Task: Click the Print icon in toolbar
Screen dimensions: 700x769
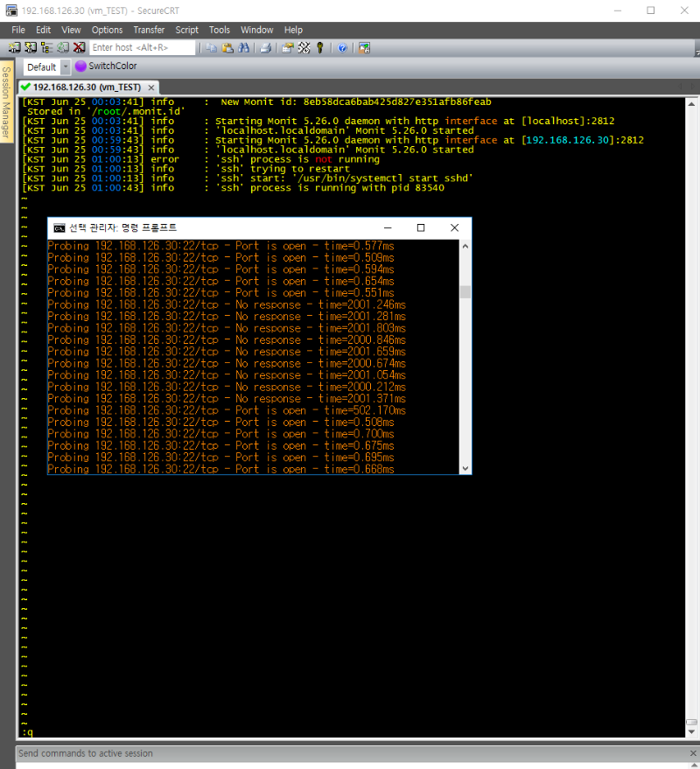Action: [x=265, y=47]
